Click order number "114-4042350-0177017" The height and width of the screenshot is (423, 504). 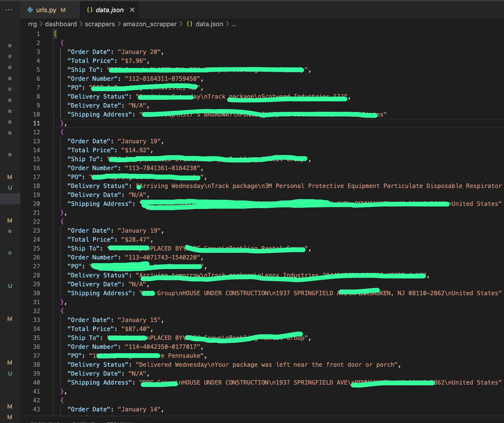point(162,347)
